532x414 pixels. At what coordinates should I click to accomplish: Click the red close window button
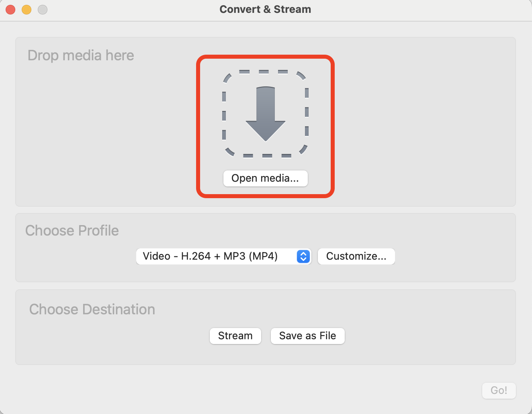10,9
